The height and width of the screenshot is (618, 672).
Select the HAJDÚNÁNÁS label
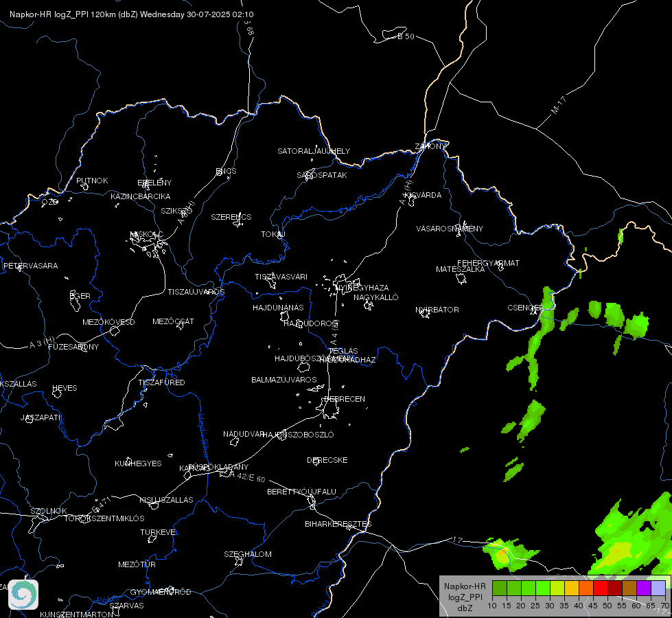click(x=278, y=308)
